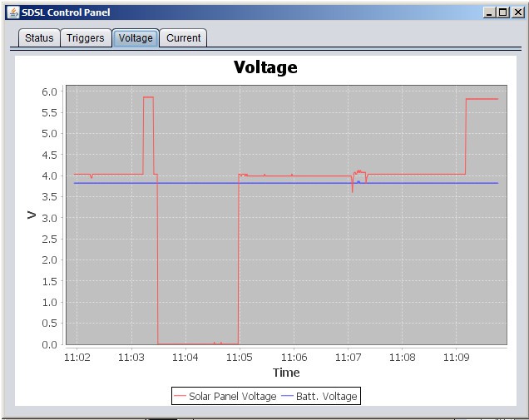Click the 1.0 voltage axis label
The image size is (529, 420).
coord(50,302)
